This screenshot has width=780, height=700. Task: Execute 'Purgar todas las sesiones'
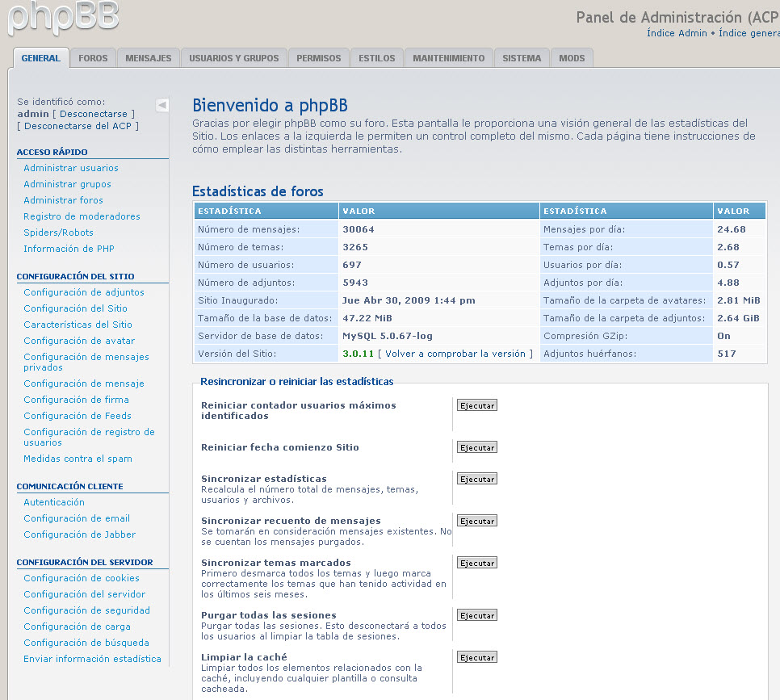[476, 614]
